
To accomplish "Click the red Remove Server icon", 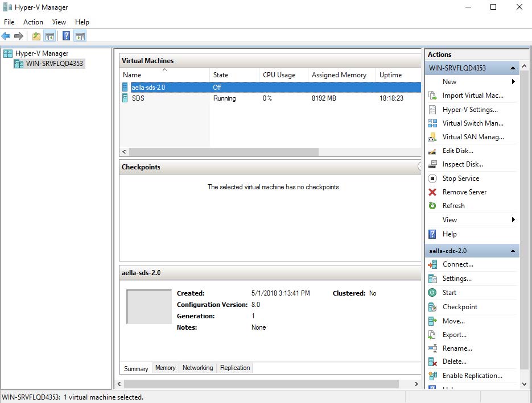I will (x=432, y=192).
